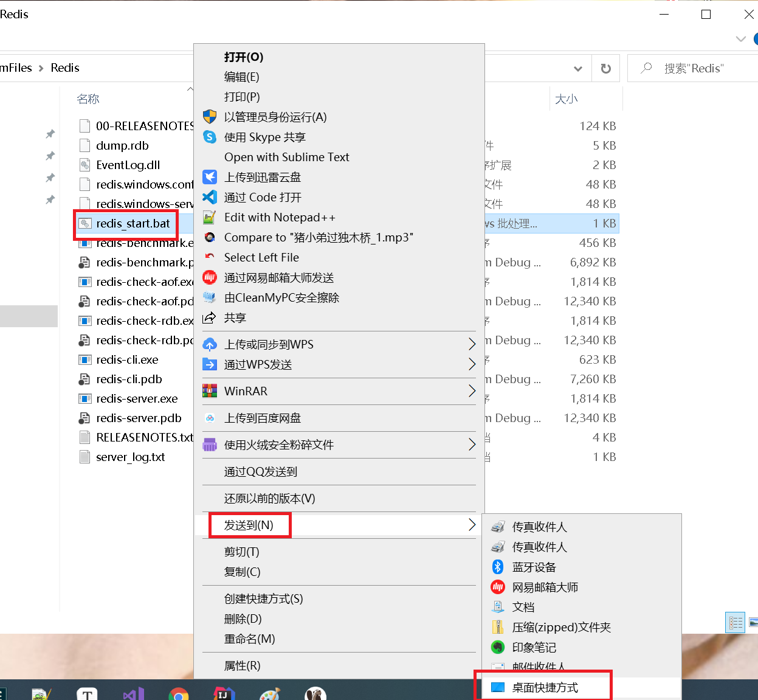Open 属性(R) for redis_start.bat
The height and width of the screenshot is (700, 758).
[242, 665]
